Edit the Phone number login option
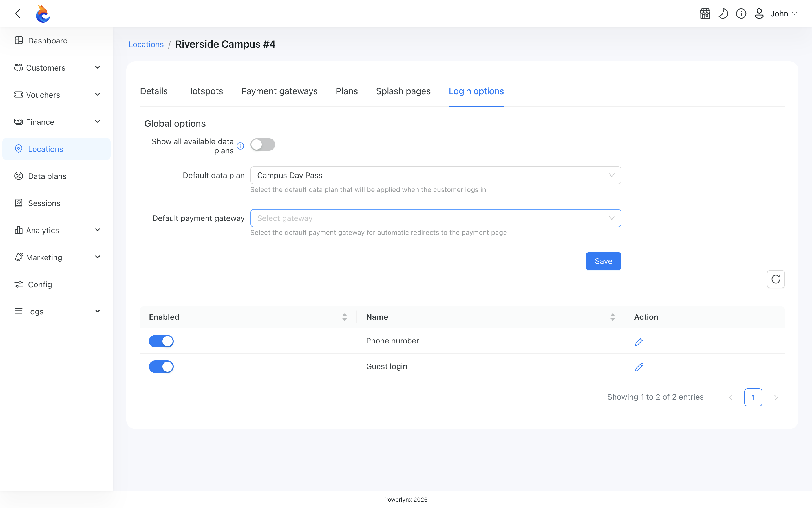The image size is (812, 508). point(639,341)
